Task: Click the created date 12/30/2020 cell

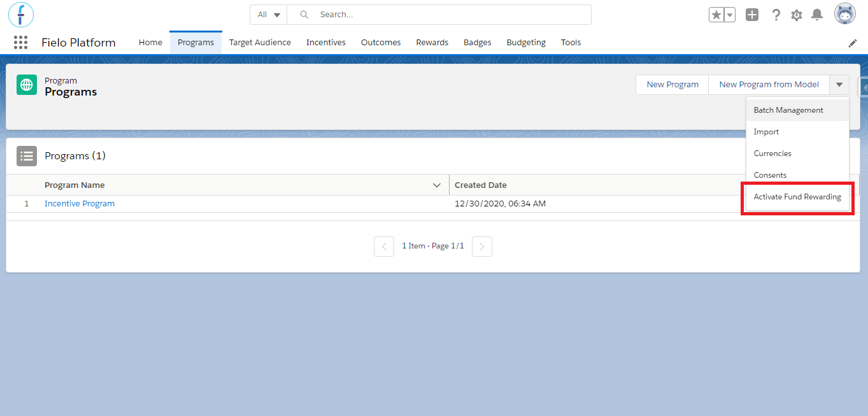Action: pyautogui.click(x=500, y=204)
